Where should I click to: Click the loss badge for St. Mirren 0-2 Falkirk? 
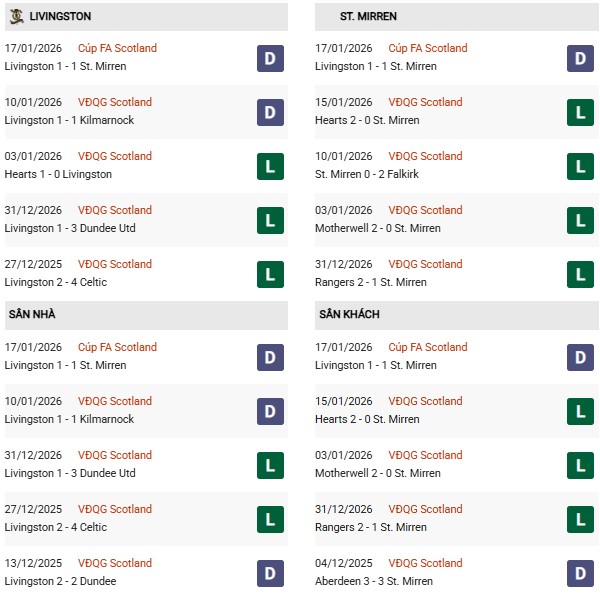click(x=580, y=166)
